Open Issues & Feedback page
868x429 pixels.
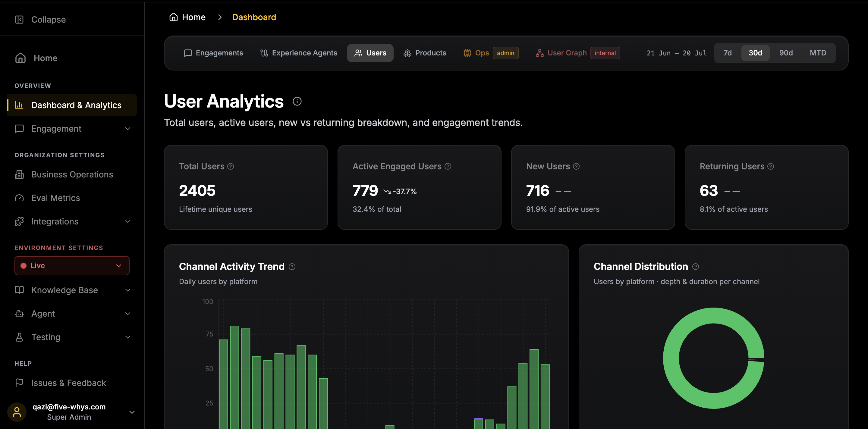pyautogui.click(x=72, y=383)
